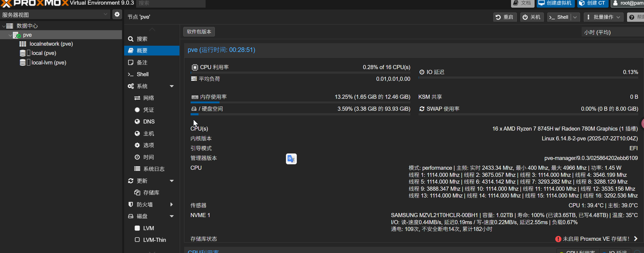Open the Shell button dropdown arrow
Viewport: 644px width, 253px height.
[575, 17]
